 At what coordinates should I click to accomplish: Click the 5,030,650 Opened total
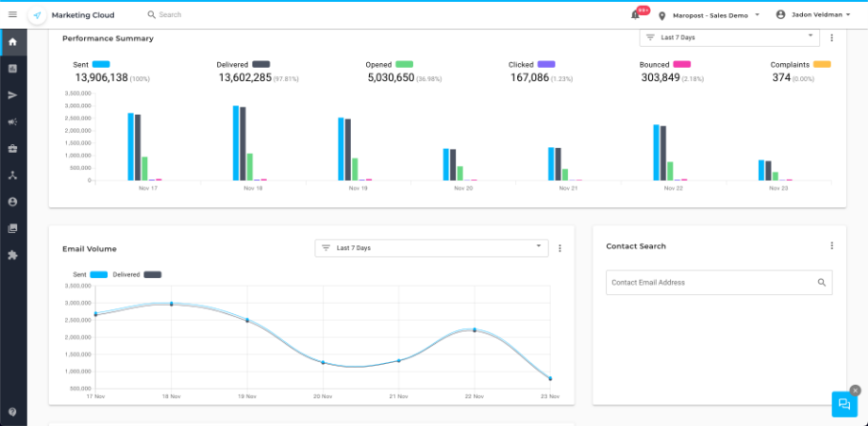pyautogui.click(x=391, y=78)
